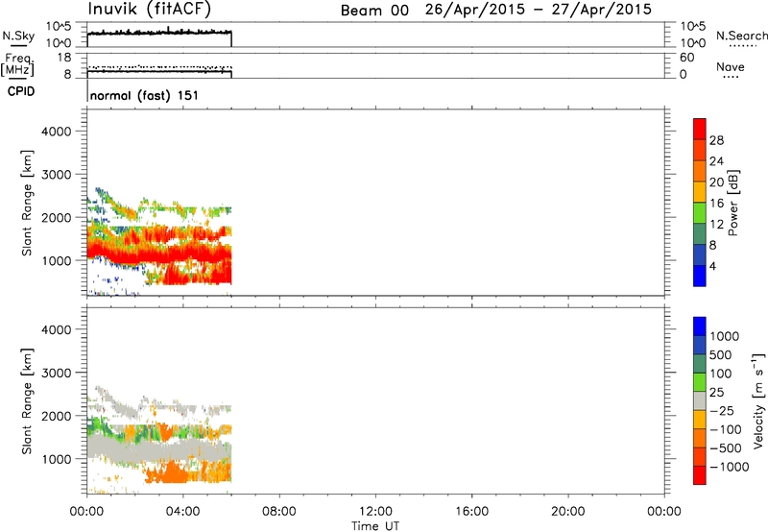The image size is (768, 532).
Task: Click the 'N.Search' legend label
Action: coord(741,36)
